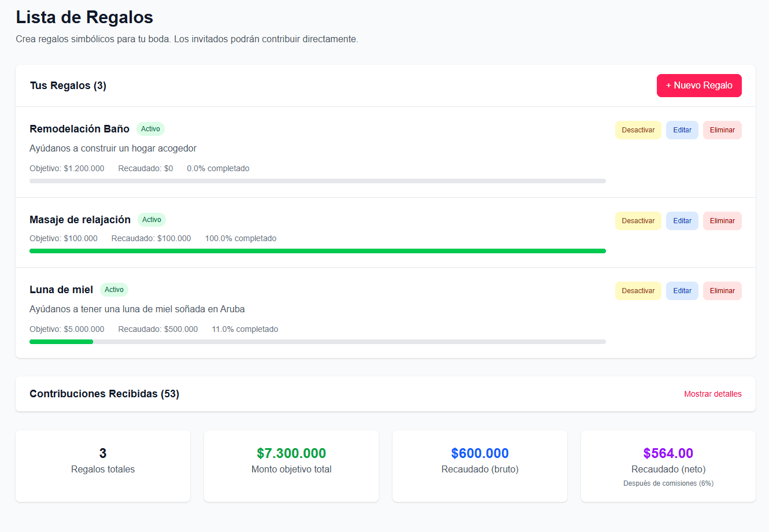Image resolution: width=769 pixels, height=532 pixels.
Task: Click the + Nuevo Regalo button
Action: click(x=698, y=86)
